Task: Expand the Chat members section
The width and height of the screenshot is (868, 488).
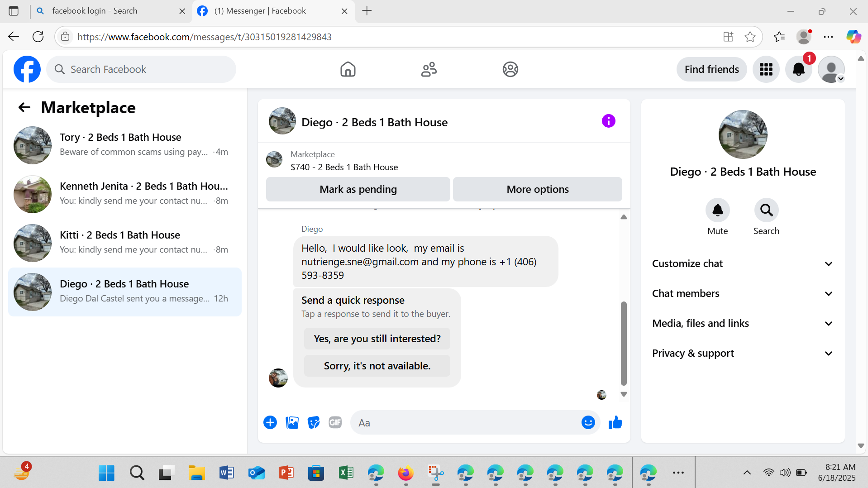Action: pos(742,293)
